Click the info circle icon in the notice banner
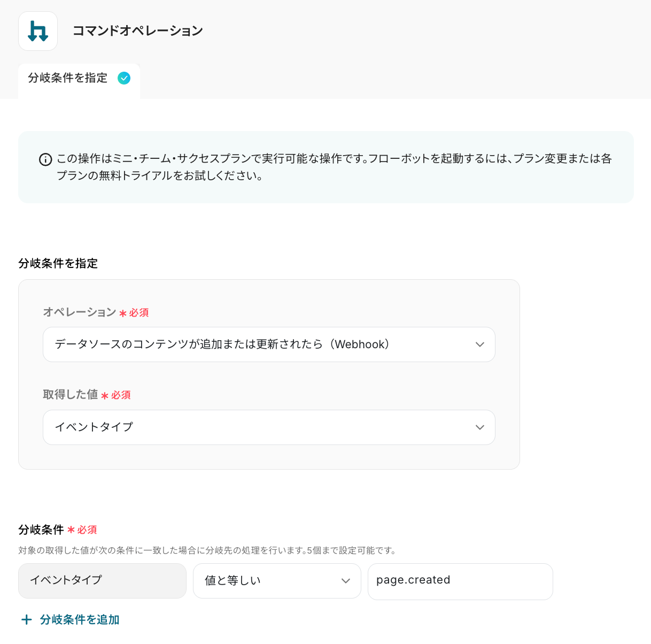The width and height of the screenshot is (651, 644). point(45,159)
